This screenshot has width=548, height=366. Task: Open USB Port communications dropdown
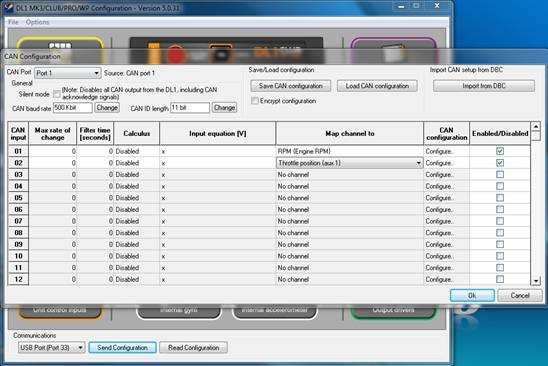click(x=51, y=347)
